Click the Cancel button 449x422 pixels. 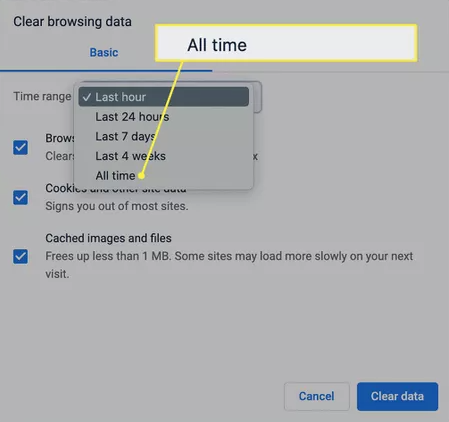click(317, 396)
